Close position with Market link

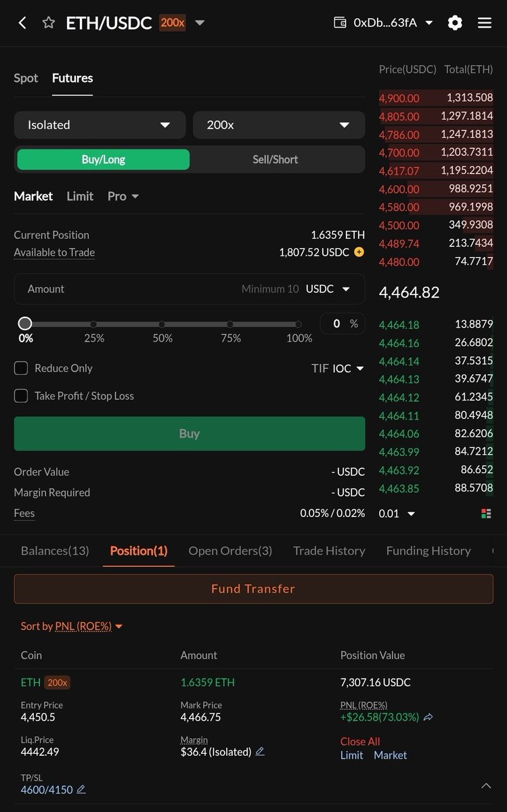tap(391, 755)
